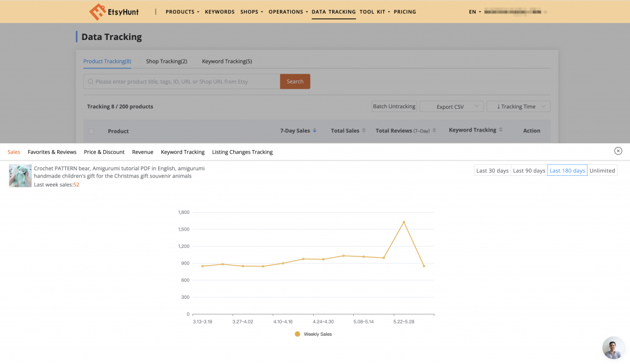Image resolution: width=630 pixels, height=364 pixels.
Task: Sort by Total Sales column arrows
Action: pos(364,130)
